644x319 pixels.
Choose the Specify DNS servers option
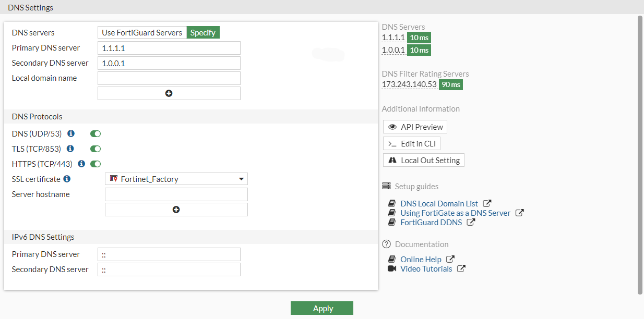tap(203, 32)
